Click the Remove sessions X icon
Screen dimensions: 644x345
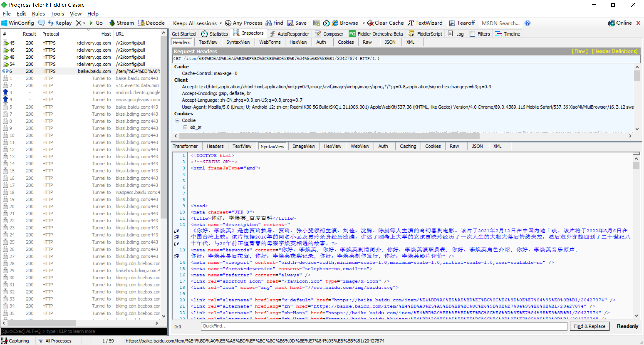[x=78, y=23]
